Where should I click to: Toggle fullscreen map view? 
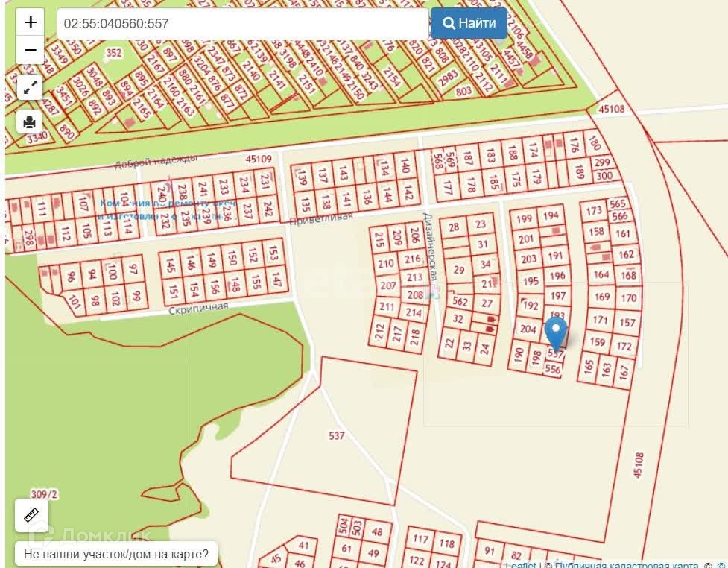click(30, 87)
